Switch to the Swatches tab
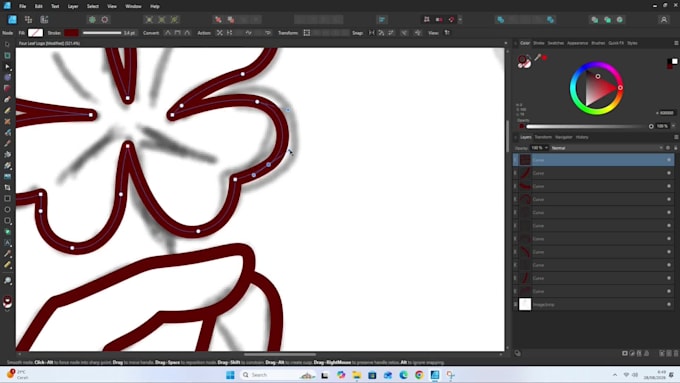 coord(556,43)
